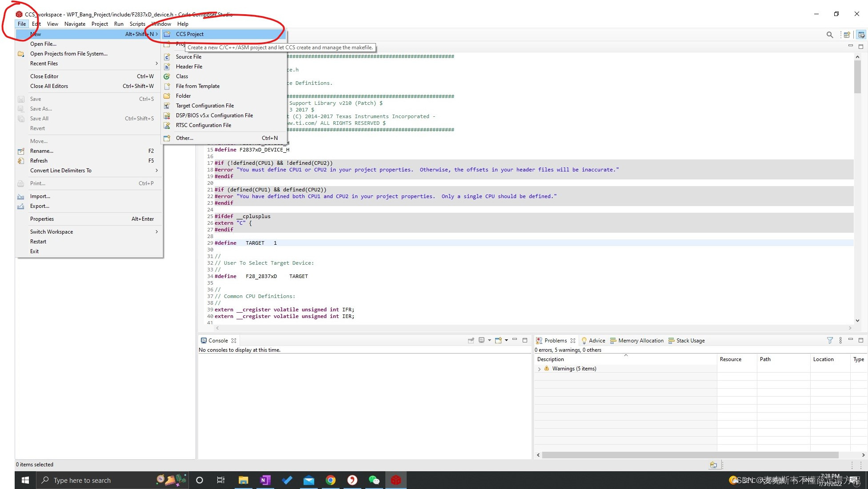This screenshot has height=489, width=868.
Task: Expand Convert Line Delimiters To submenu
Action: coord(89,171)
